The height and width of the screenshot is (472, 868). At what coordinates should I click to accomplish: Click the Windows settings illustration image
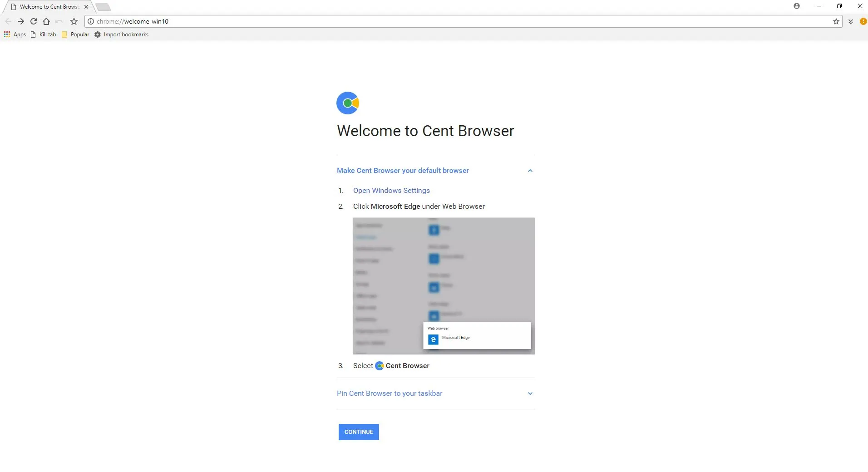tap(444, 286)
